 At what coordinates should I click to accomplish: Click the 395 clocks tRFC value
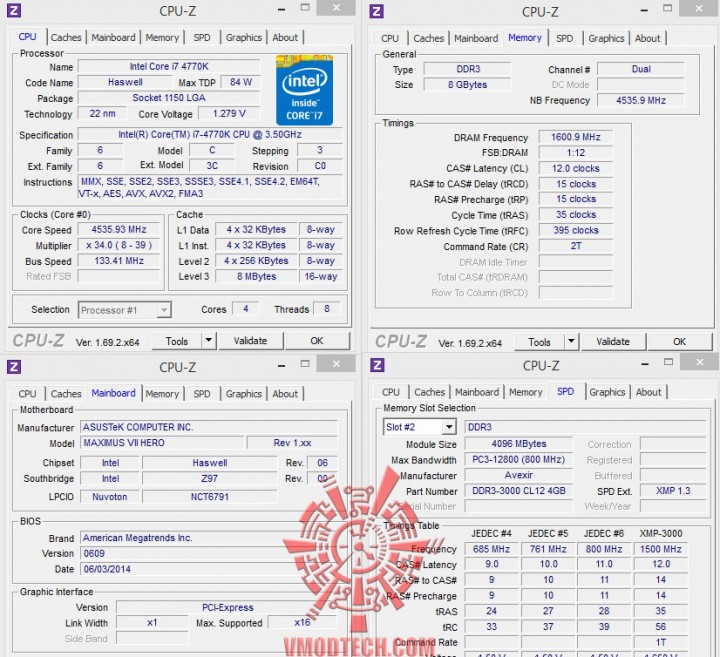coord(575,230)
